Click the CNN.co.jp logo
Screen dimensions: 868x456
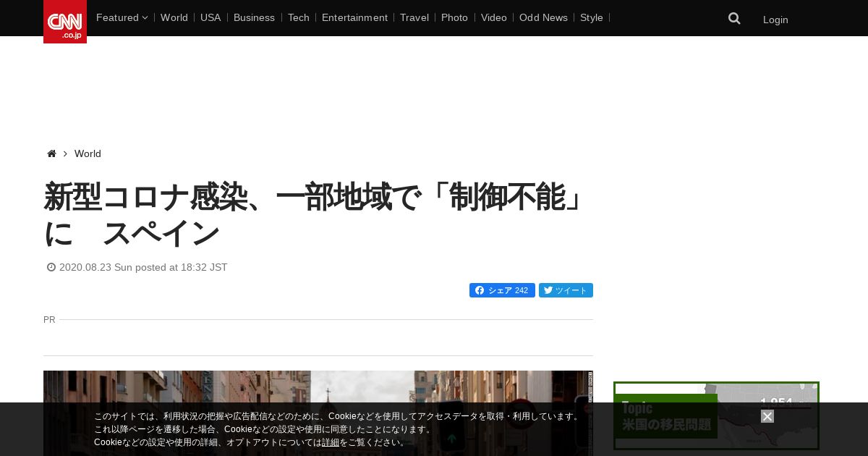point(65,22)
